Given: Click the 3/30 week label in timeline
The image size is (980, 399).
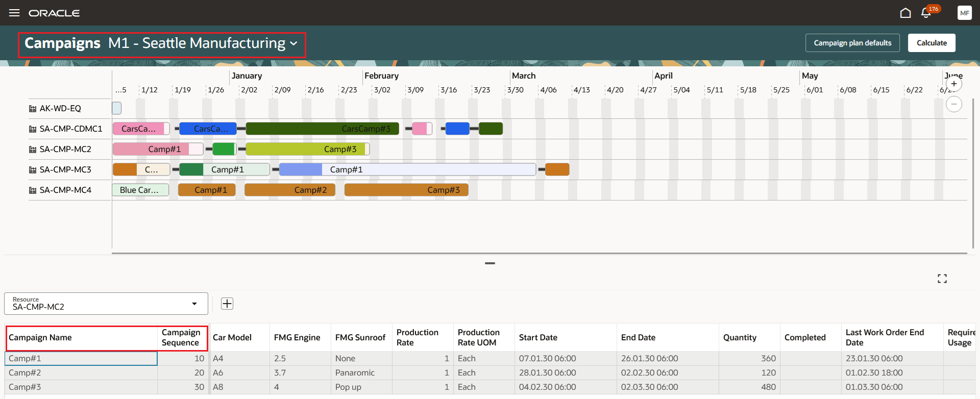Looking at the screenshot, I should tap(515, 90).
